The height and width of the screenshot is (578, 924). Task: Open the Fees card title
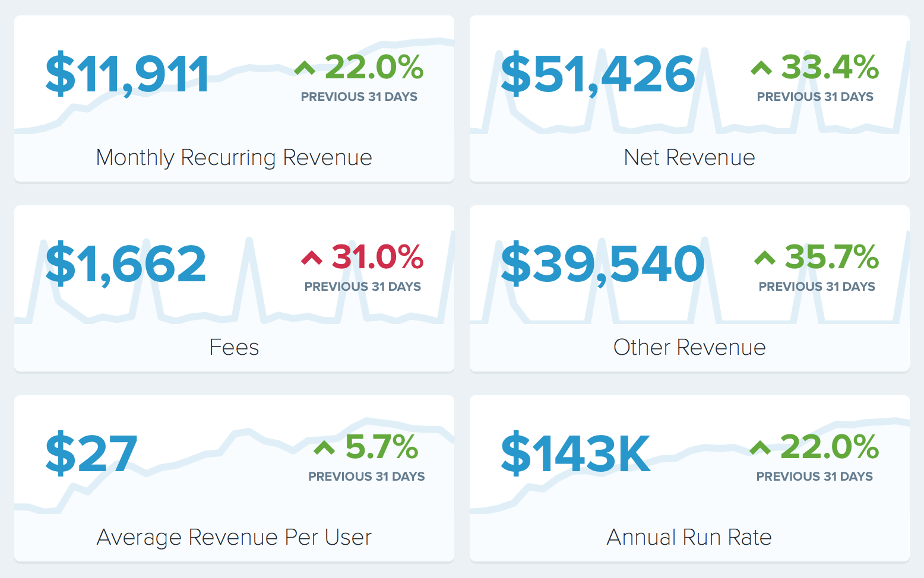234,347
